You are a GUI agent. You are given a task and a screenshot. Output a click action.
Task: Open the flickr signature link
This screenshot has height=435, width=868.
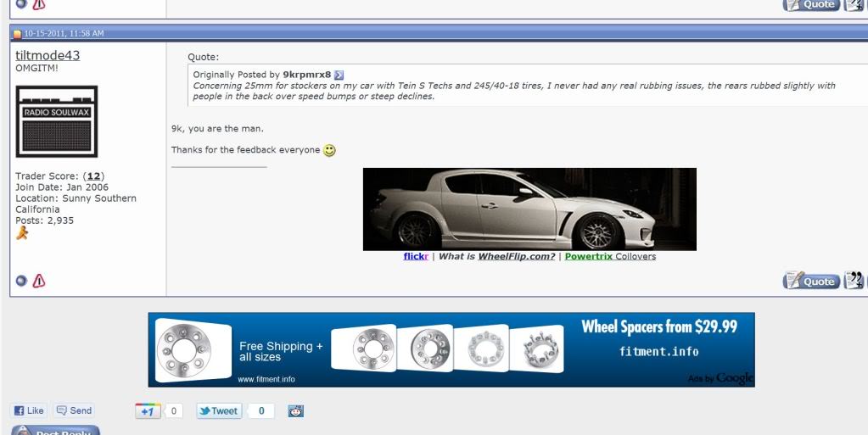click(x=416, y=256)
